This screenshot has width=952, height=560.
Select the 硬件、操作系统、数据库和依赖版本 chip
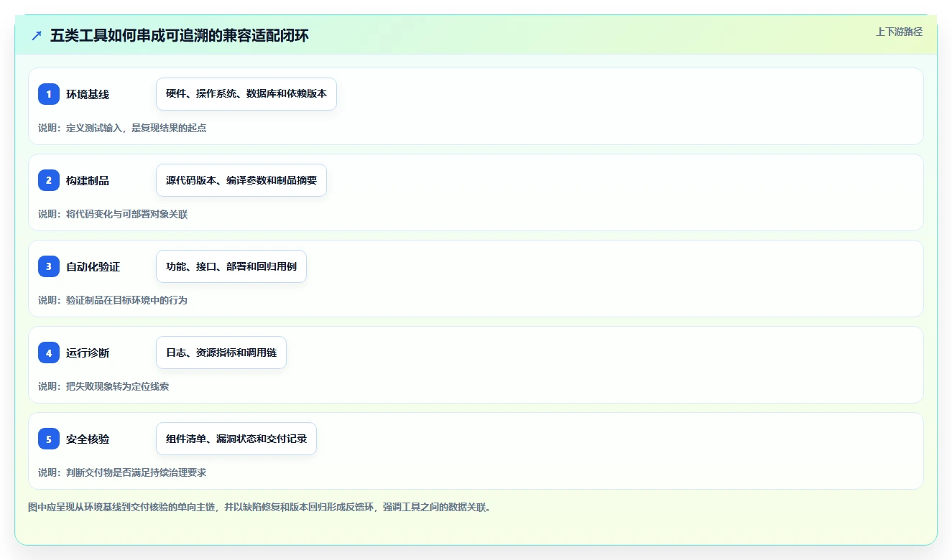click(x=246, y=94)
